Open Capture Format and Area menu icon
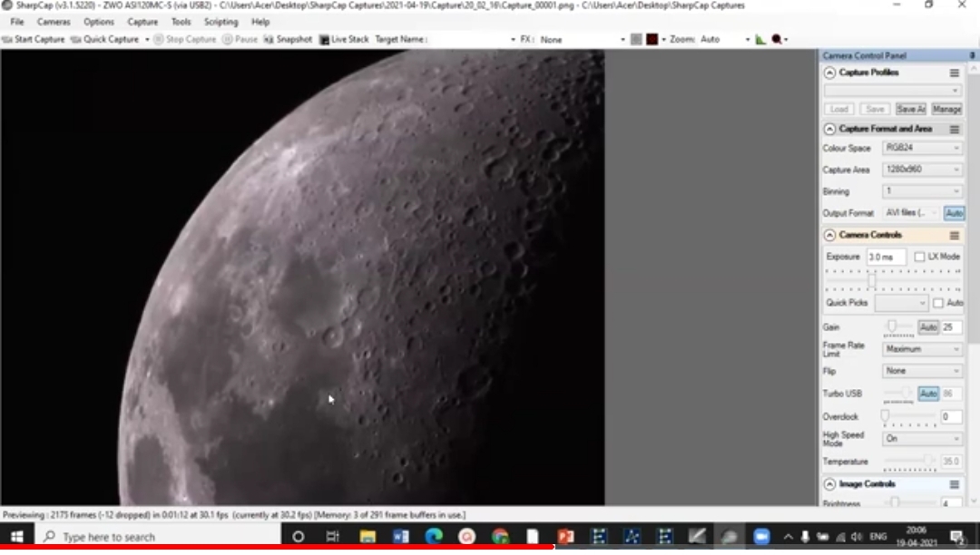Image resolution: width=980 pixels, height=555 pixels. pos(955,130)
